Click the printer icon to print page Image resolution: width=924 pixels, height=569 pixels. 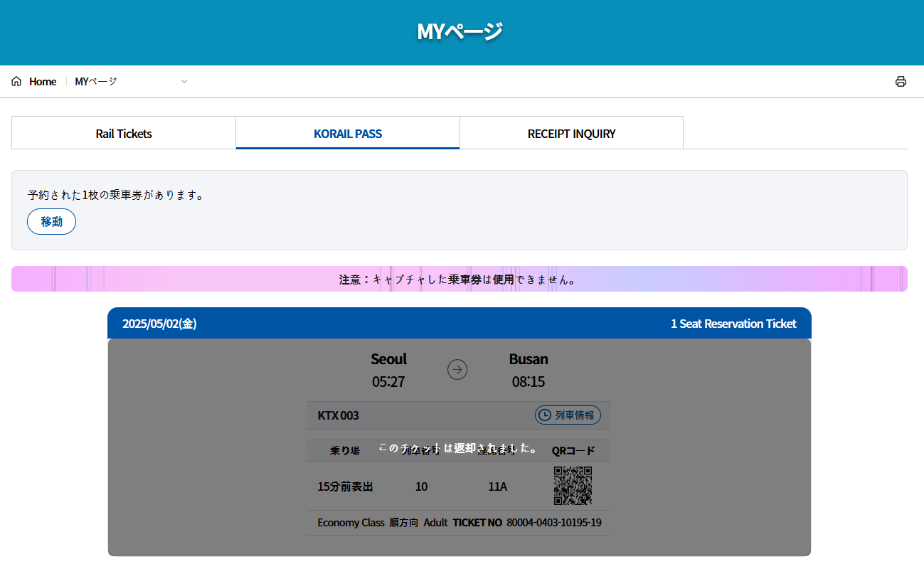point(901,82)
